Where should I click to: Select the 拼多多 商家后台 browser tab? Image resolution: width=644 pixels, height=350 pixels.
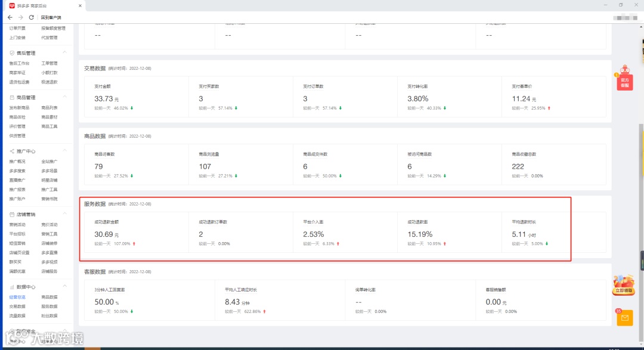point(45,6)
